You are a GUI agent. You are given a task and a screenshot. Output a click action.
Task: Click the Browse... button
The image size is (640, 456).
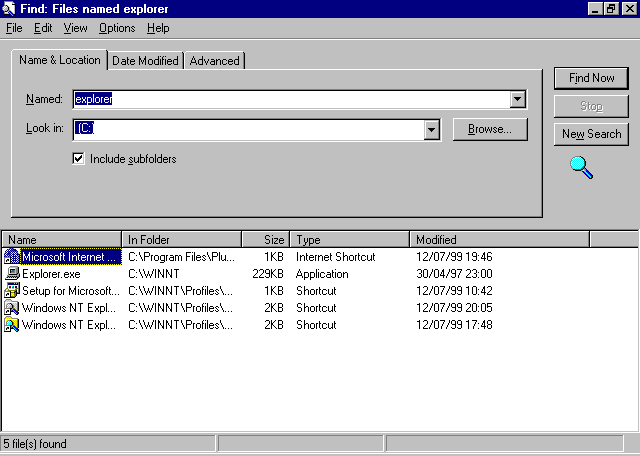(490, 129)
